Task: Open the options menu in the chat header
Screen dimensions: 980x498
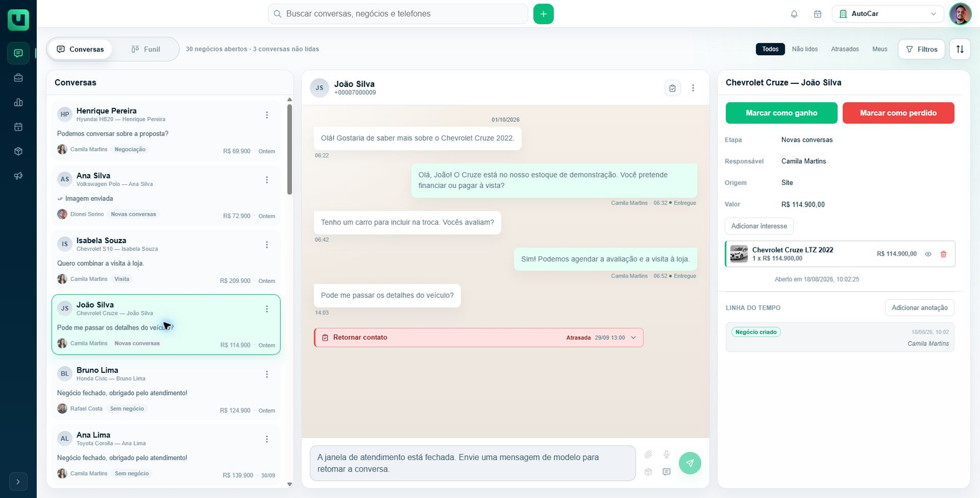Action: coord(693,88)
